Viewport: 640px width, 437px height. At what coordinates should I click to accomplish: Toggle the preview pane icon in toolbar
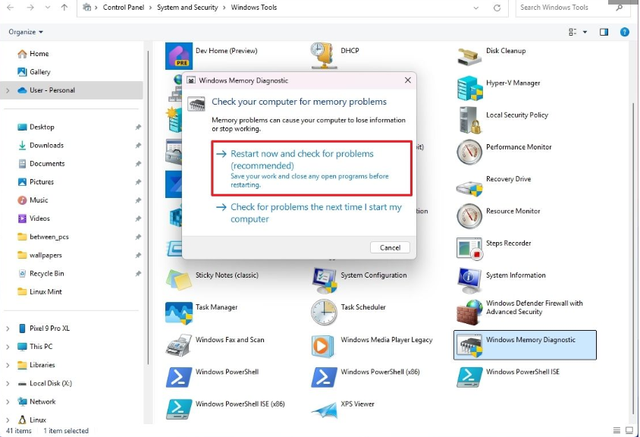pos(604,32)
